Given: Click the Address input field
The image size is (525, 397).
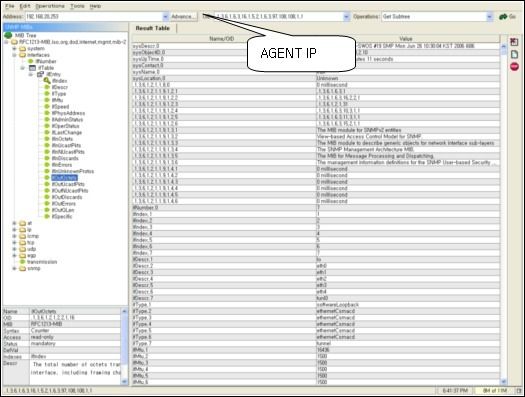Looking at the screenshot, I should (94, 16).
